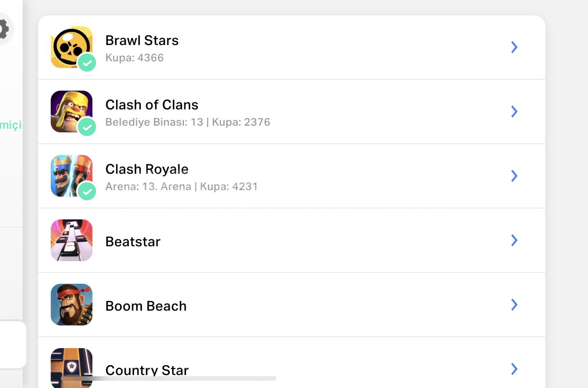Open Boom Beach details via chevron arrow
Image resolution: width=588 pixels, height=388 pixels.
[514, 305]
